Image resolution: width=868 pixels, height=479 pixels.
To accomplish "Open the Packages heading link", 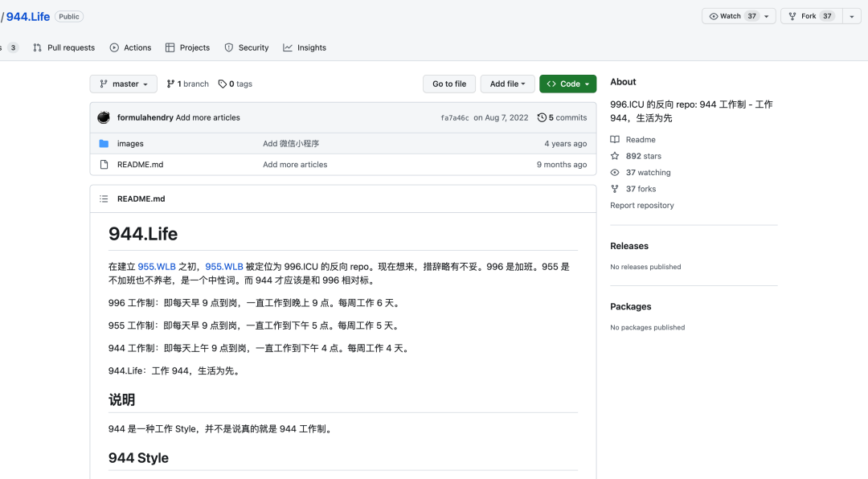I will 631,307.
